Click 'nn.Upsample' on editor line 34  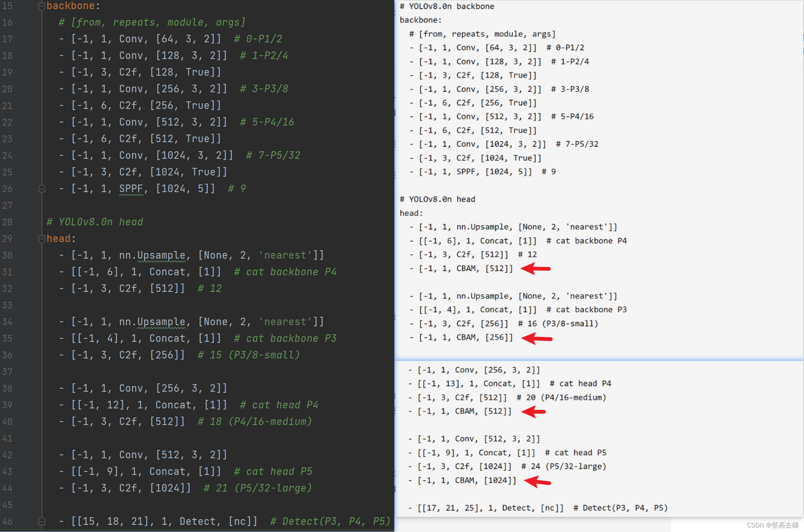(x=152, y=322)
